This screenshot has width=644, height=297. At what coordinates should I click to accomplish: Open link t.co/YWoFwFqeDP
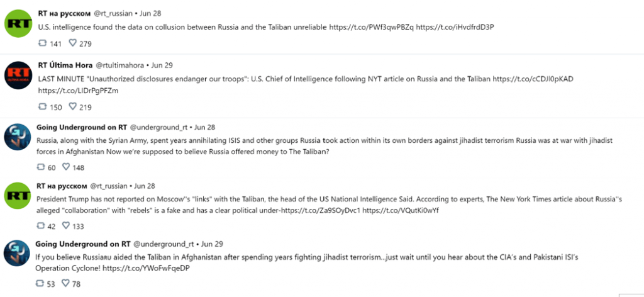[146, 269]
